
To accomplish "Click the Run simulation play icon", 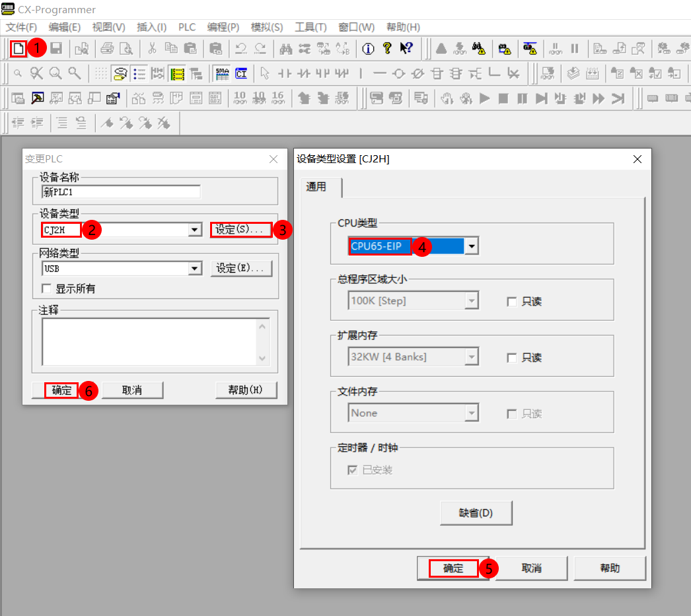I will tap(486, 98).
